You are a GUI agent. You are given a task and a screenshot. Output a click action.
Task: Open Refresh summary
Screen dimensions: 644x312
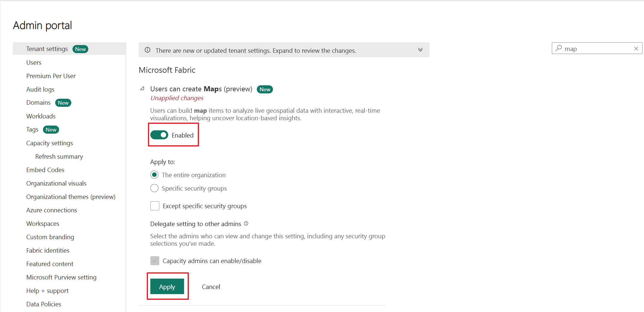coord(59,156)
